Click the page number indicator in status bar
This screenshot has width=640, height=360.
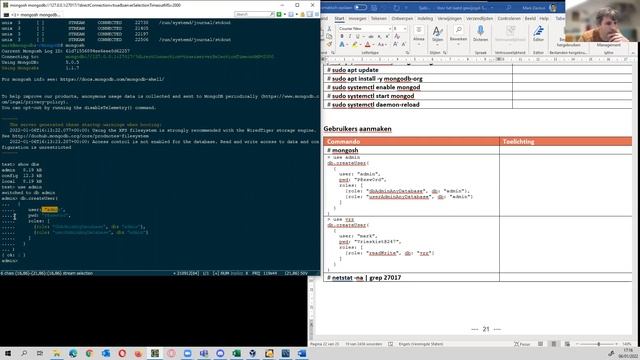coord(325,344)
